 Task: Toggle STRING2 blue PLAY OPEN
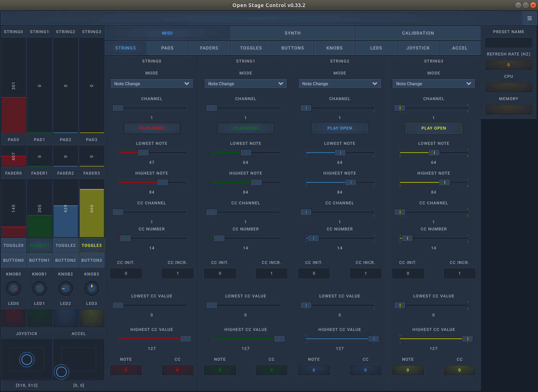tap(340, 128)
